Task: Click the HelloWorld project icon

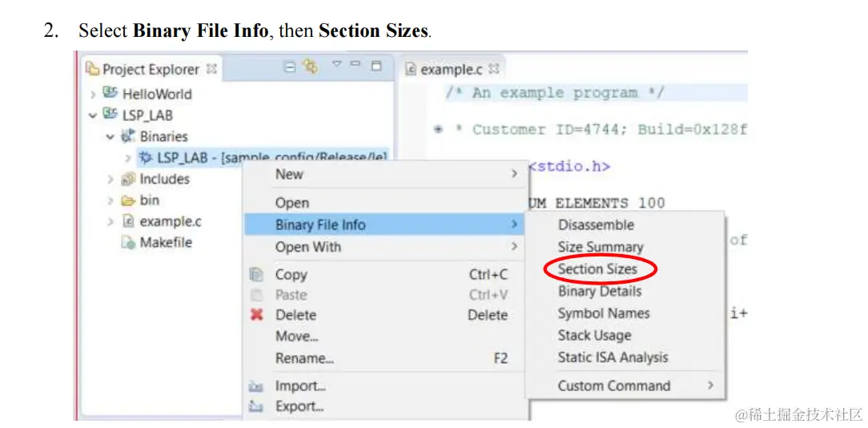Action: 111,93
